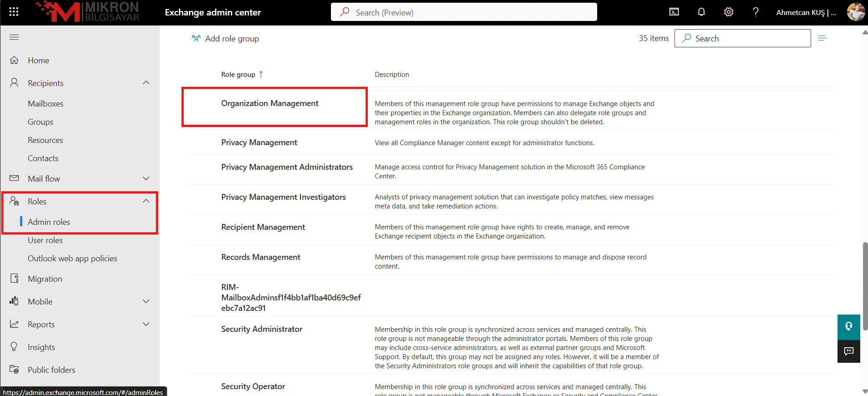This screenshot has height=396, width=868.
Task: Open Privacy Management Administrators role group
Action: (x=287, y=167)
